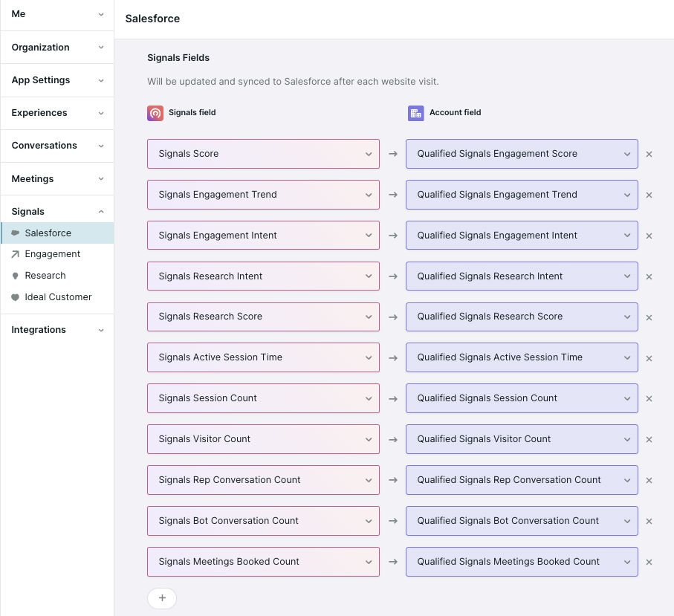The height and width of the screenshot is (616, 674).
Task: Remove the Signals Score mapping row
Action: (x=649, y=154)
